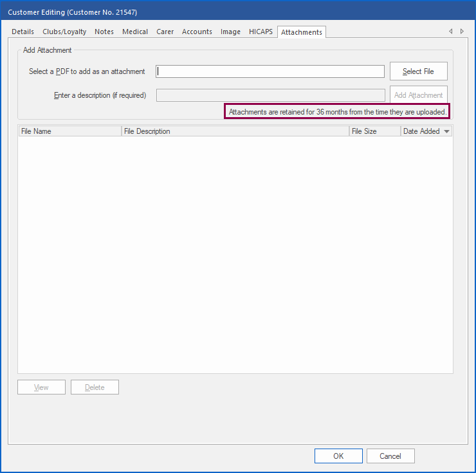This screenshot has height=473, width=476.
Task: Go to the Medical tab
Action: [135, 32]
